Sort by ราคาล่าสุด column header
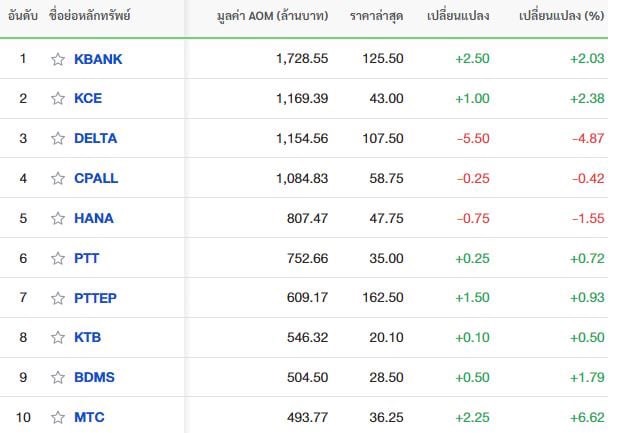The height and width of the screenshot is (433, 630). tap(376, 16)
